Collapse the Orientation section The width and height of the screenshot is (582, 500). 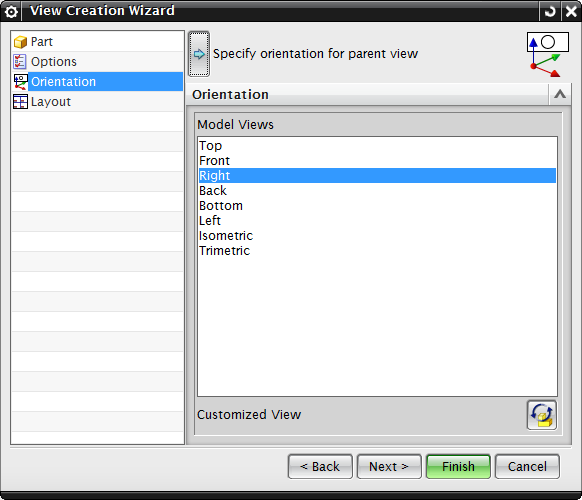click(x=560, y=94)
